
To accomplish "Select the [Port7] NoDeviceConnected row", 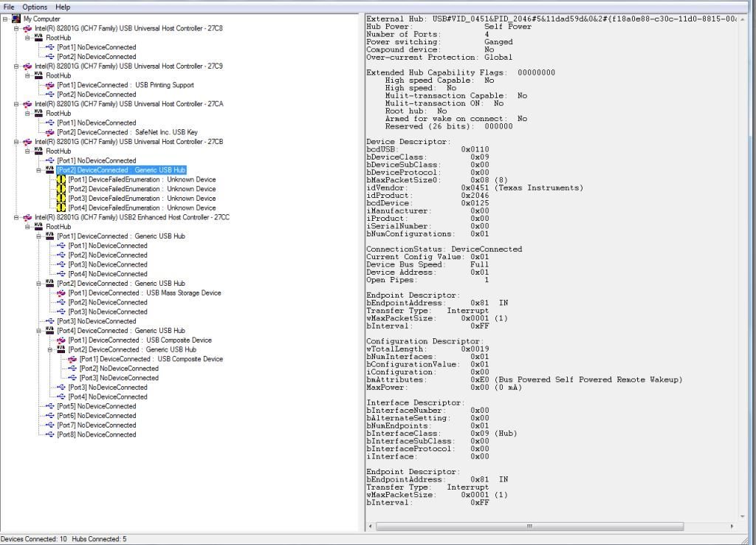I will 97,425.
